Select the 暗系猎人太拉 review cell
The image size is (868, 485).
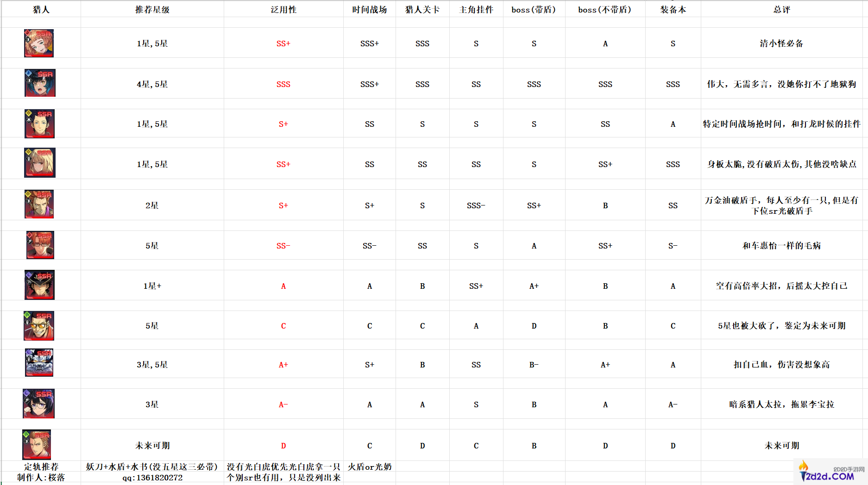(x=782, y=404)
